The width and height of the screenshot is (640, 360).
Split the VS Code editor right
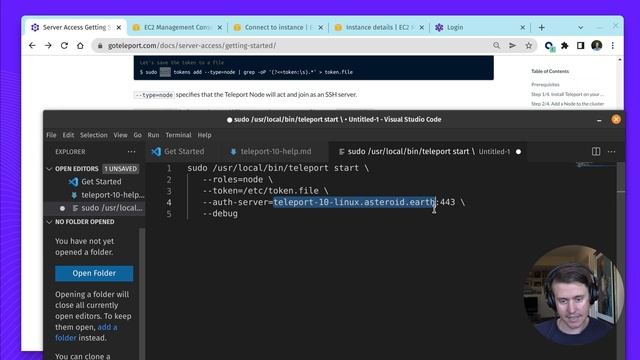pyautogui.click(x=596, y=151)
